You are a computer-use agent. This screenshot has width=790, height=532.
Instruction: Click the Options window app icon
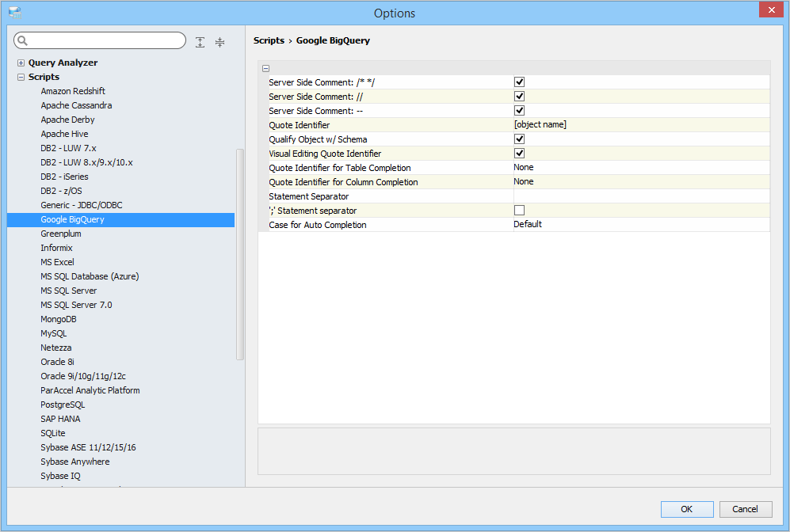[x=14, y=12]
